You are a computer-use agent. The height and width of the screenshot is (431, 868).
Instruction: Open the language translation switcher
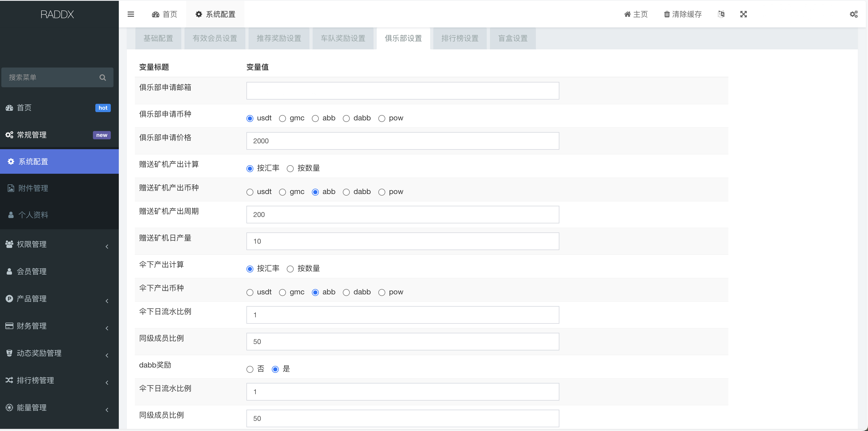pos(721,14)
